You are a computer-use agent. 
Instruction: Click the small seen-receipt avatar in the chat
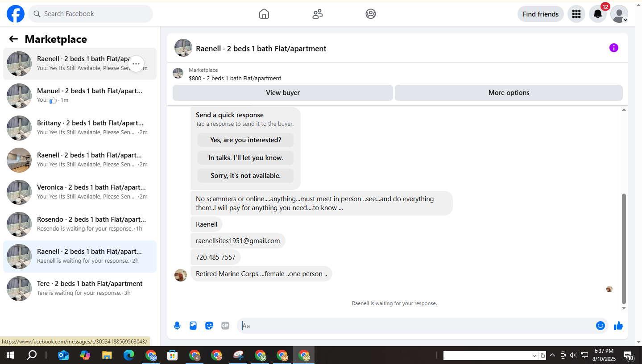tap(609, 289)
